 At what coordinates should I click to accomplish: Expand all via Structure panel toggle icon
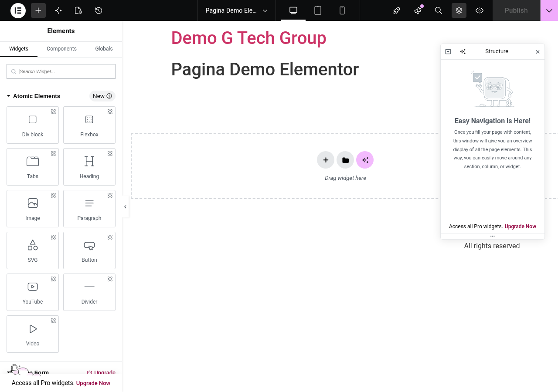coord(448,51)
